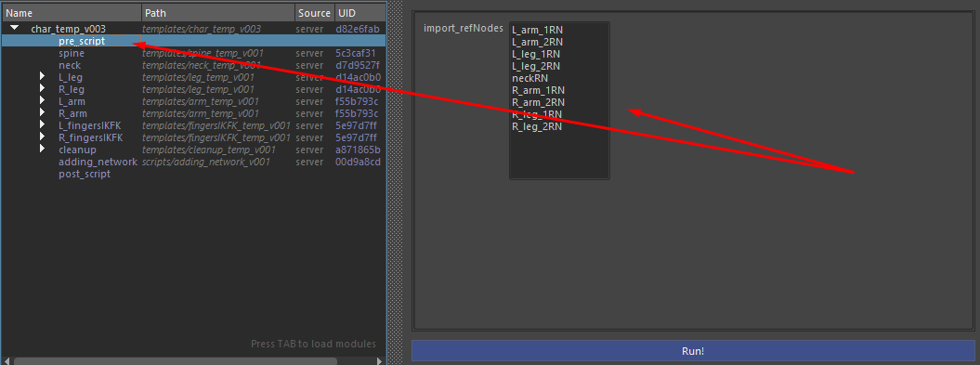
Task: Expand the R_arm module
Action: coord(43,113)
